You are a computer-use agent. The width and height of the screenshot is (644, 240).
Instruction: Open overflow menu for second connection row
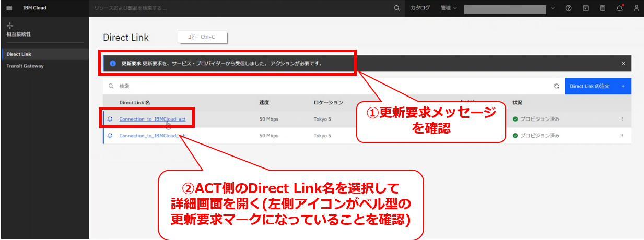coord(622,135)
